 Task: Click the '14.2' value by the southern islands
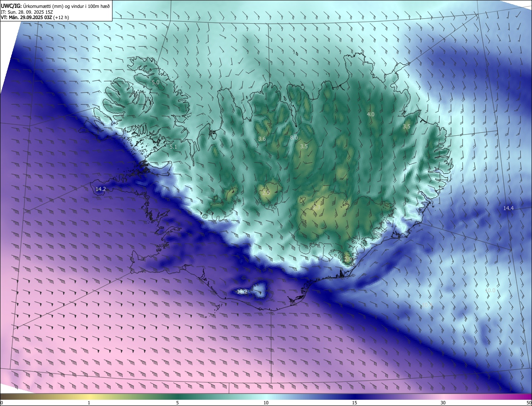coord(242,292)
